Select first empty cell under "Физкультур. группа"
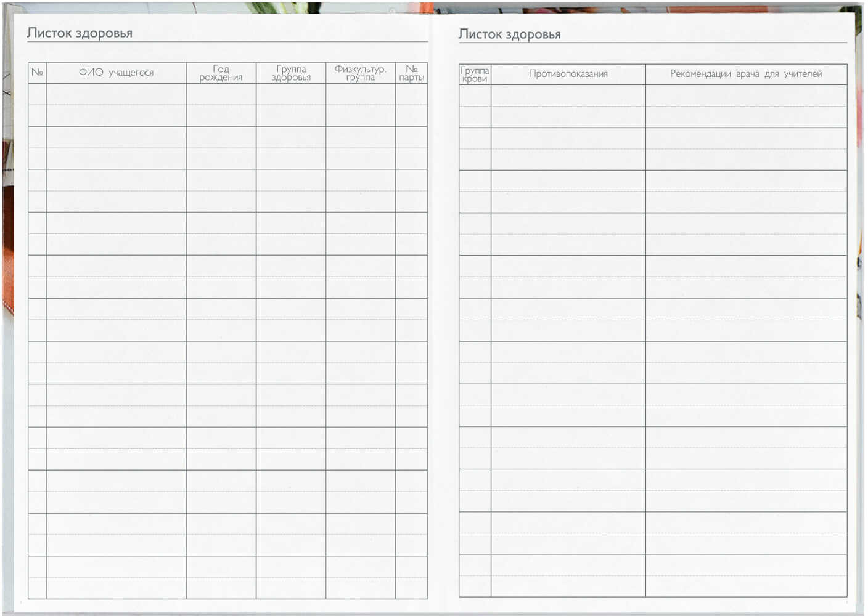This screenshot has height=616, width=868. tap(360, 105)
